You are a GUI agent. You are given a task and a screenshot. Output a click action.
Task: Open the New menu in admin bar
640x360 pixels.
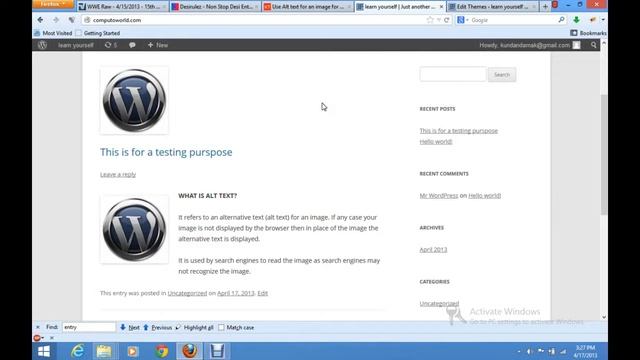pyautogui.click(x=158, y=45)
